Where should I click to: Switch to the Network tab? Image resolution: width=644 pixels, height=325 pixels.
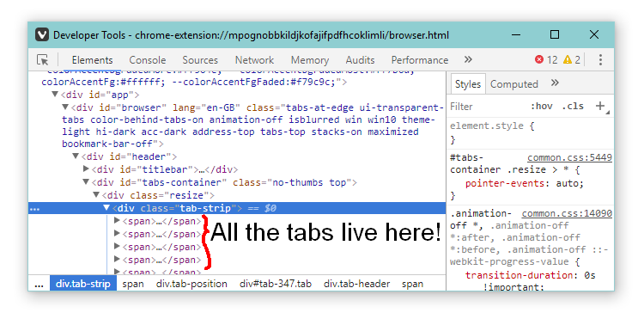point(254,60)
